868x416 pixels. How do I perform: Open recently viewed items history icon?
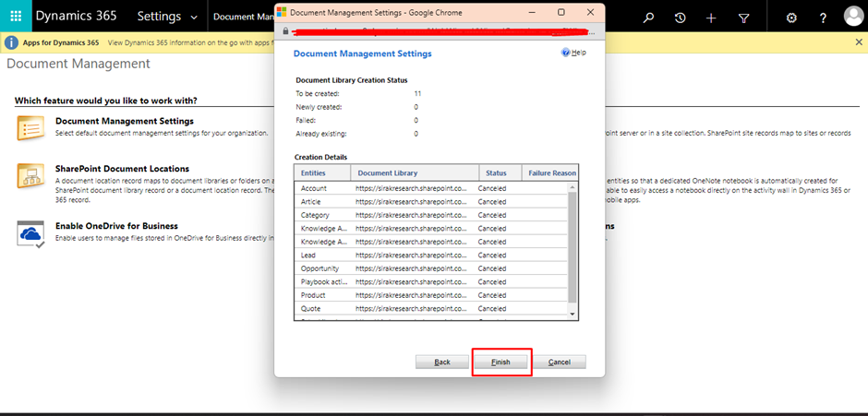pos(680,18)
